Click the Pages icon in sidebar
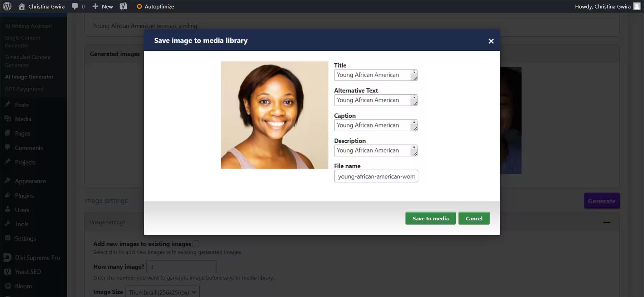Viewport: 644px width, 297px height. [x=8, y=133]
